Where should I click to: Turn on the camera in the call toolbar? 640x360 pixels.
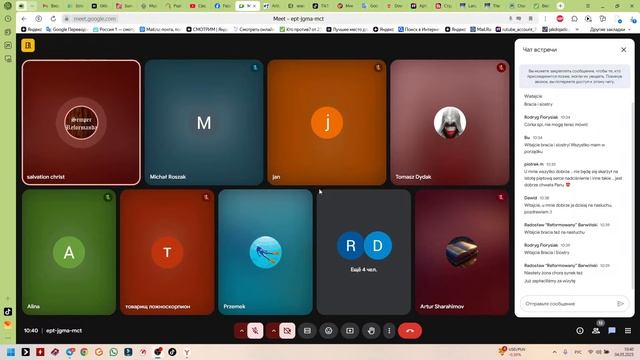point(287,331)
